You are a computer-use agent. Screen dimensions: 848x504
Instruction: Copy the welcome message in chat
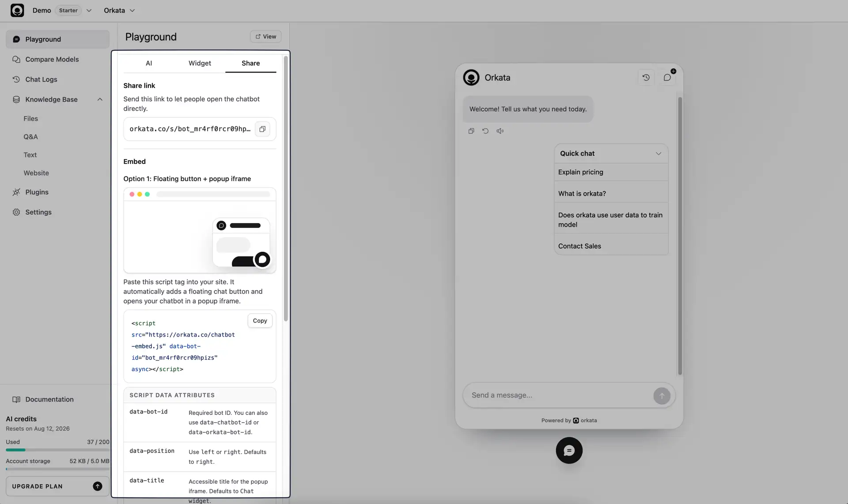pyautogui.click(x=471, y=131)
